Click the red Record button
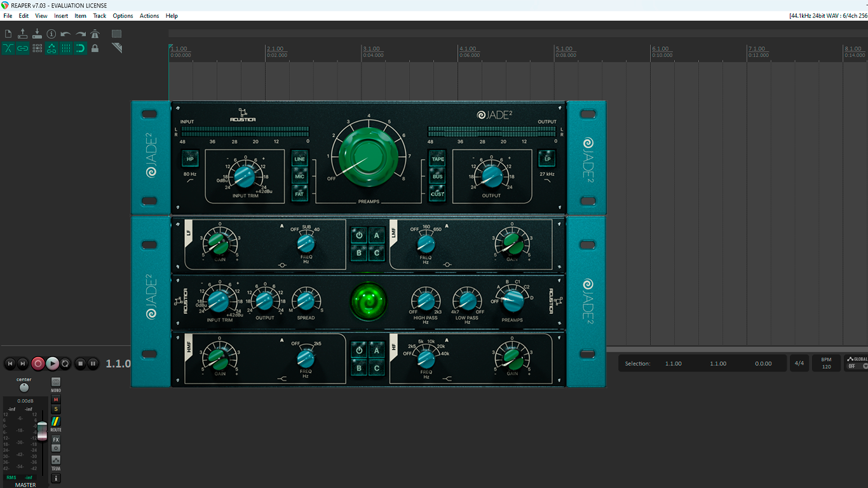Image resolution: width=868 pixels, height=488 pixels. pyautogui.click(x=38, y=363)
